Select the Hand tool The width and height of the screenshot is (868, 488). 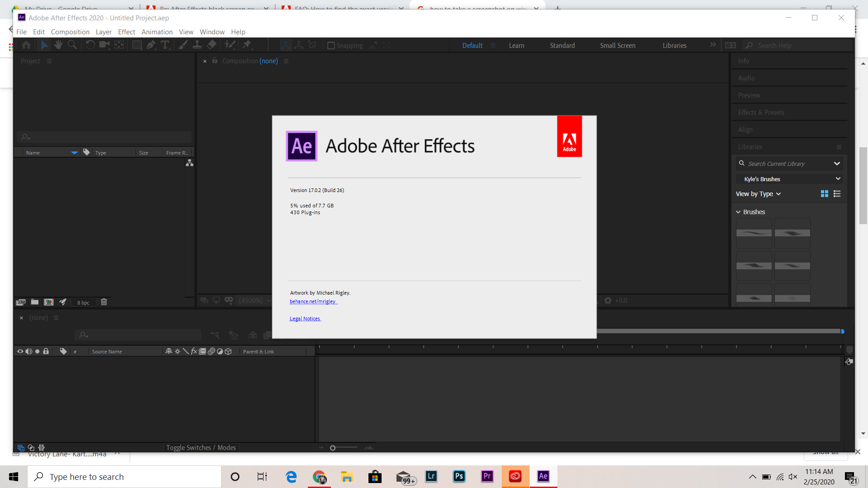pos(58,45)
